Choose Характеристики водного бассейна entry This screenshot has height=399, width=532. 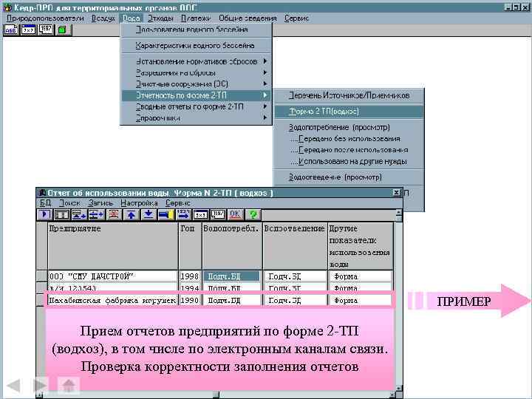point(197,46)
